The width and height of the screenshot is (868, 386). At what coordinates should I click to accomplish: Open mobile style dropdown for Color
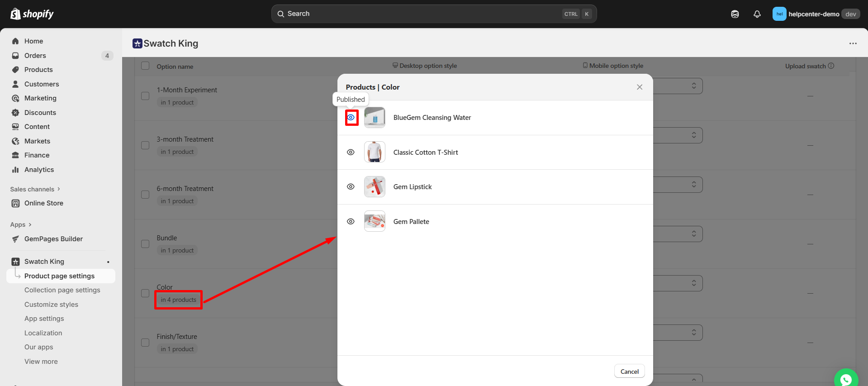pos(678,283)
